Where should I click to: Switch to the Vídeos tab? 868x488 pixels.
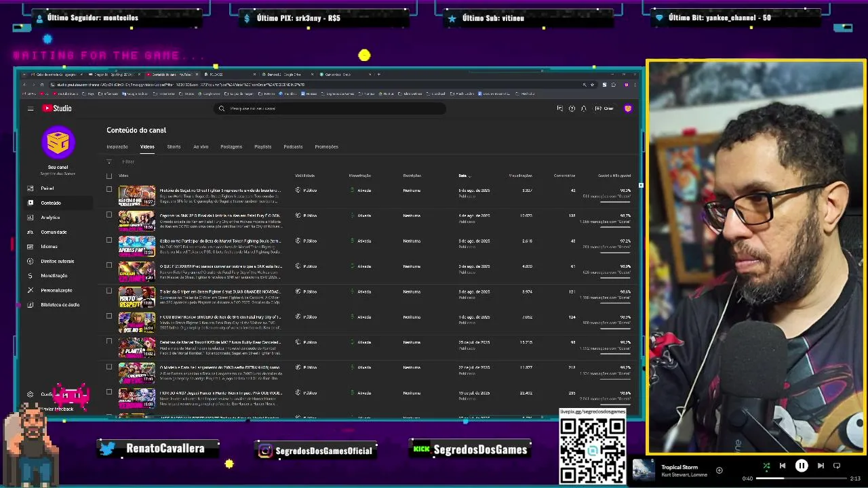[x=147, y=146]
